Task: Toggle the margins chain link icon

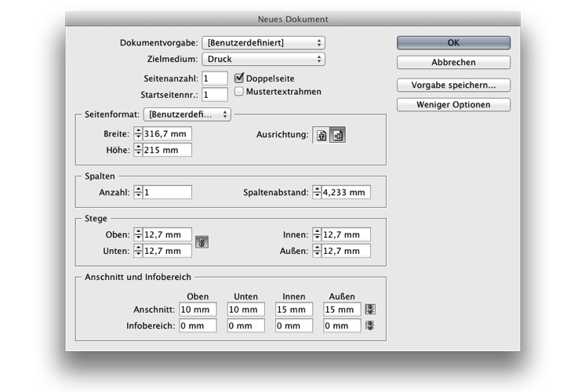Action: click(202, 242)
